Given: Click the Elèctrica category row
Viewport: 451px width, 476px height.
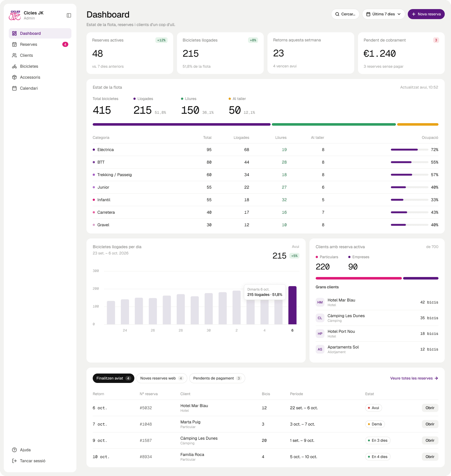Looking at the screenshot, I should click(266, 150).
